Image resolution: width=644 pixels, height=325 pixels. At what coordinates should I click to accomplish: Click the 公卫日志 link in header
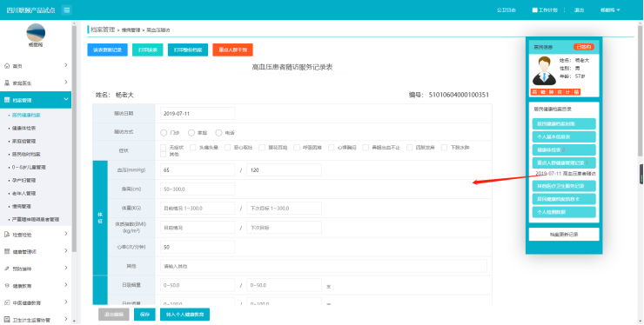(506, 10)
